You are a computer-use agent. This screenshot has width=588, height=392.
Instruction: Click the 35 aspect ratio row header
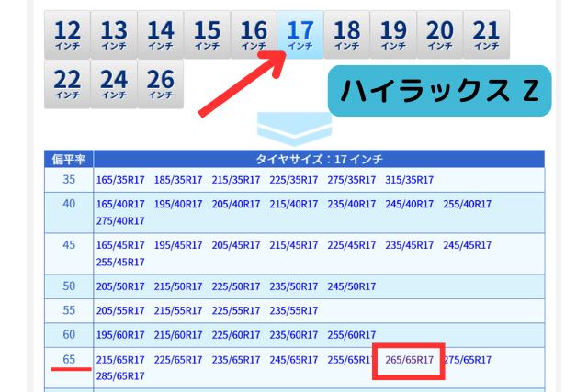tap(69, 179)
